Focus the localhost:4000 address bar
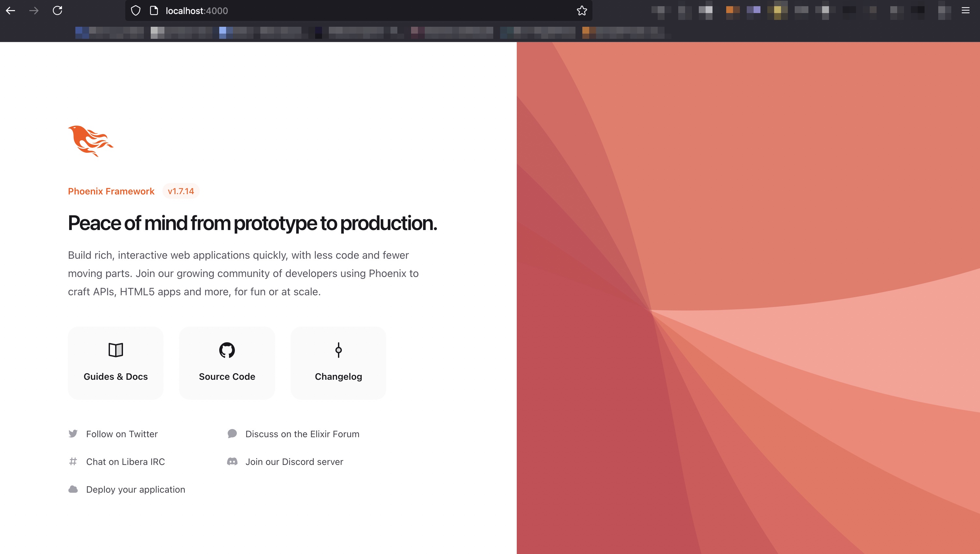The width and height of the screenshot is (980, 554). click(x=359, y=11)
